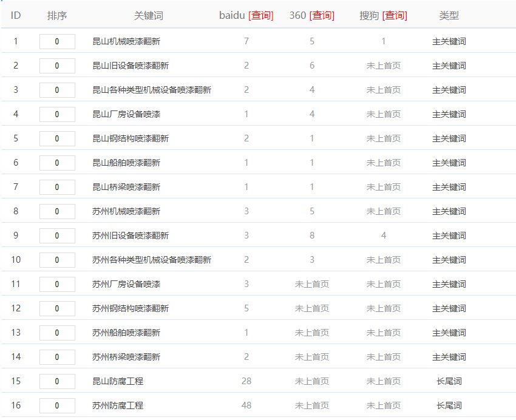Focus the sort field in row ID 4
The height and width of the screenshot is (420, 516).
(57, 114)
